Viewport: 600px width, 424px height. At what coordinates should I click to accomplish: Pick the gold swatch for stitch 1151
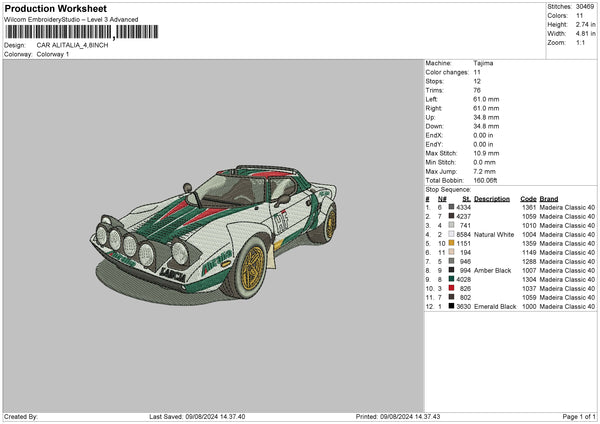452,243
